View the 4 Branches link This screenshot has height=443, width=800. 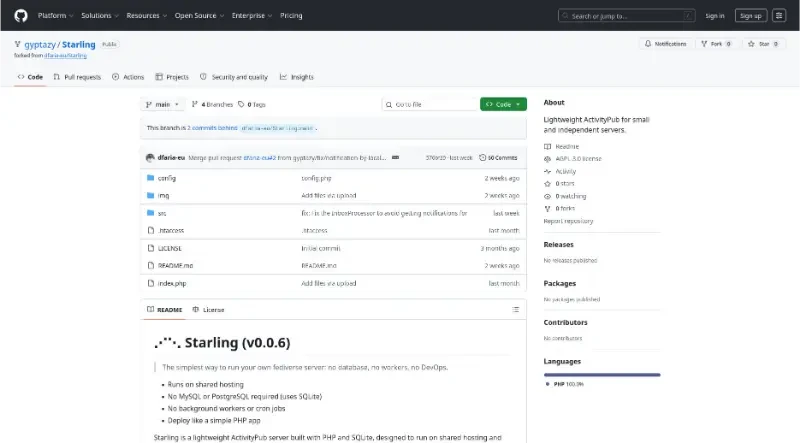(212, 105)
